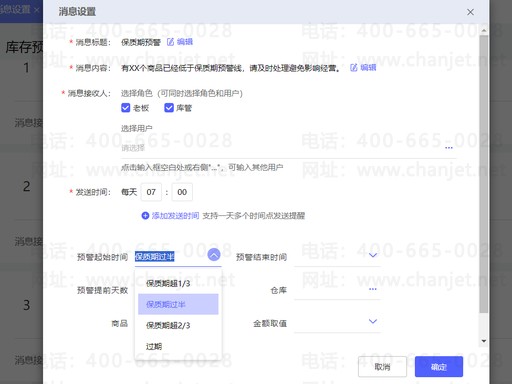Image resolution: width=512 pixels, height=384 pixels.
Task: Click the edit icon next to message content
Action: (354, 68)
